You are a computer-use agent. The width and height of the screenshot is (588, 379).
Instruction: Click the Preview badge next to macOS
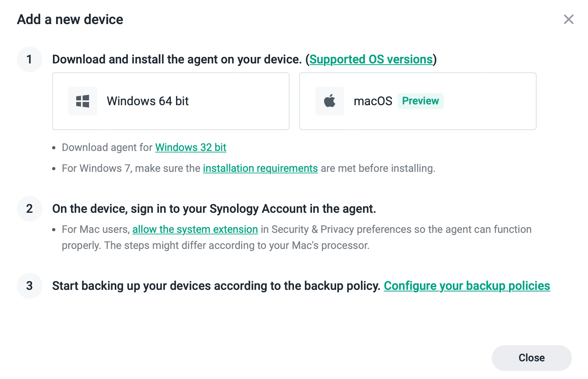tap(420, 101)
